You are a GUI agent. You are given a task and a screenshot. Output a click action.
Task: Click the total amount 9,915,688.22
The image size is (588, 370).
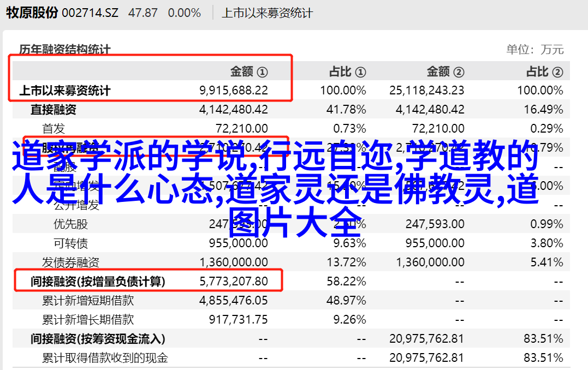click(x=234, y=91)
